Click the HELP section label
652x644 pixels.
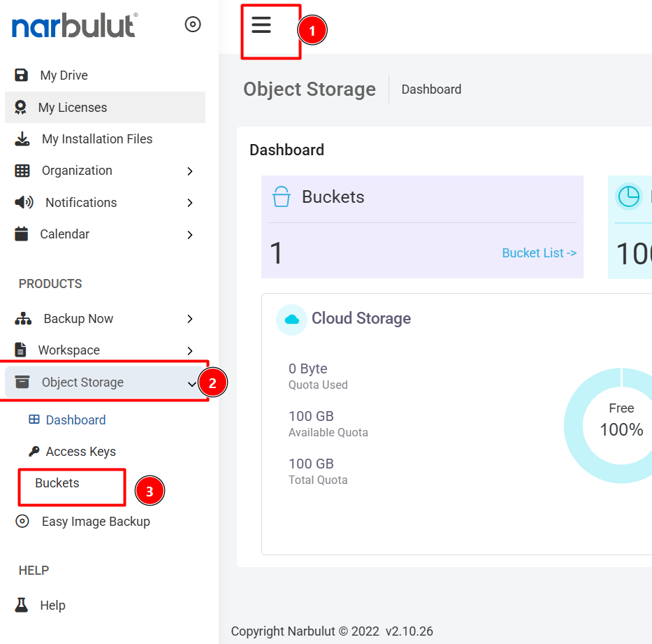pyautogui.click(x=34, y=571)
